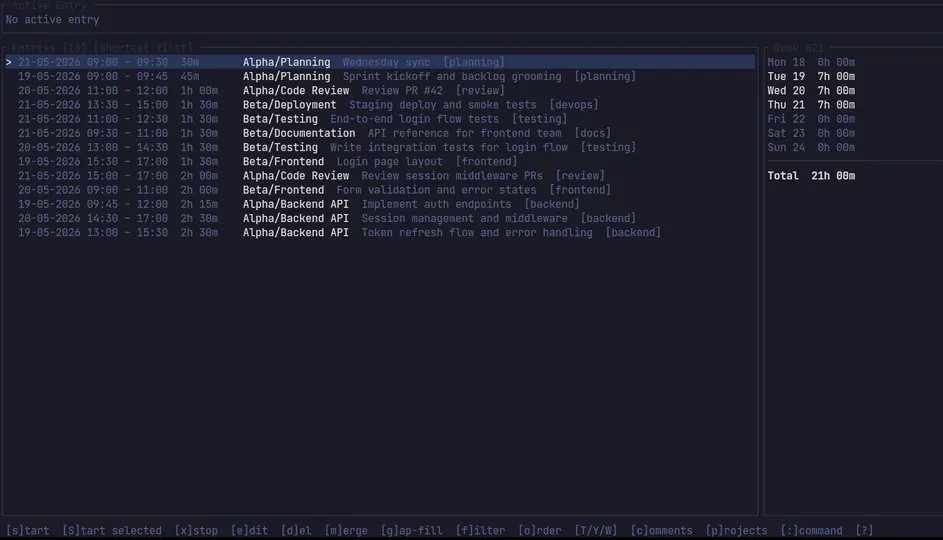
Task: Click the Tue 19 day row
Action: point(811,76)
